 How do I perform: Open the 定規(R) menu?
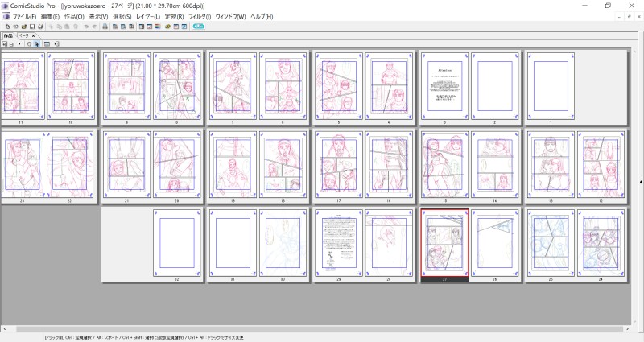[174, 17]
